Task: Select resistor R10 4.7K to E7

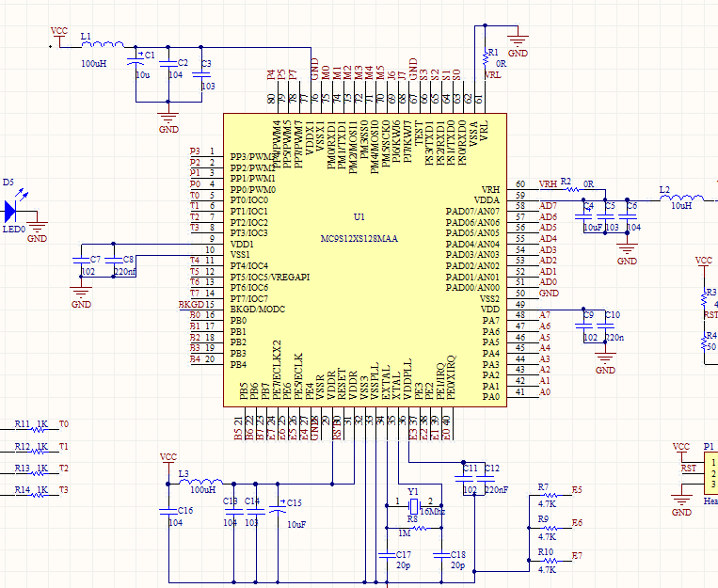Action: coord(550,561)
